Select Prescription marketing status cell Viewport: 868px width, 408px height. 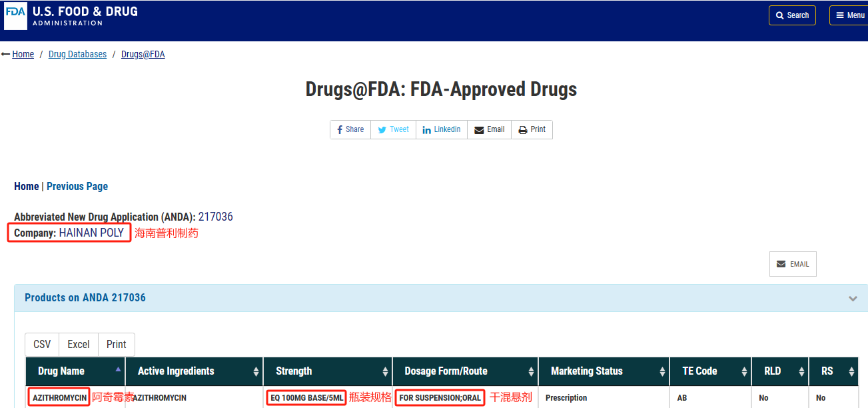click(566, 398)
